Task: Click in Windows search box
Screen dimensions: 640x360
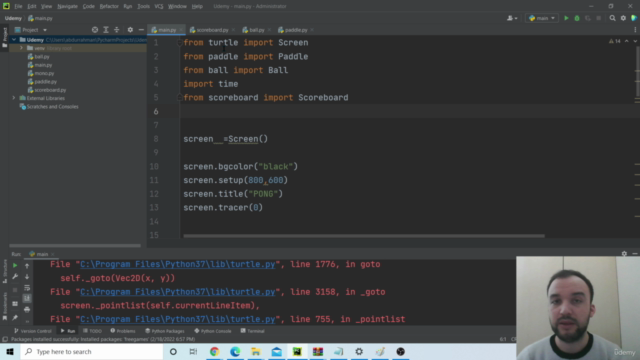Action: tap(92, 351)
